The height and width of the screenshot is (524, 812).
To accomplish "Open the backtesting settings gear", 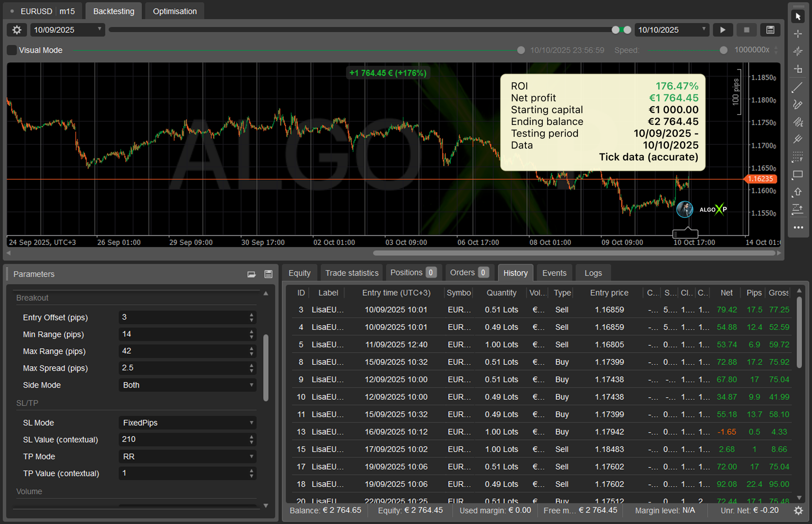I will tap(17, 30).
